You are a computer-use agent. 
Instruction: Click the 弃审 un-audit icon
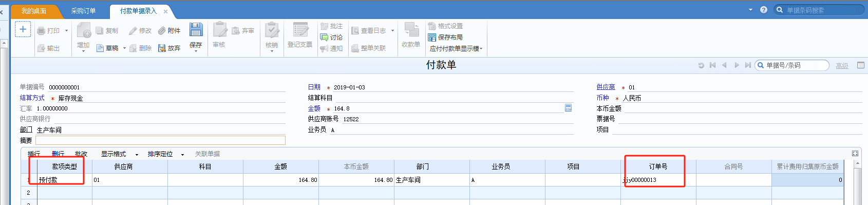point(236,31)
